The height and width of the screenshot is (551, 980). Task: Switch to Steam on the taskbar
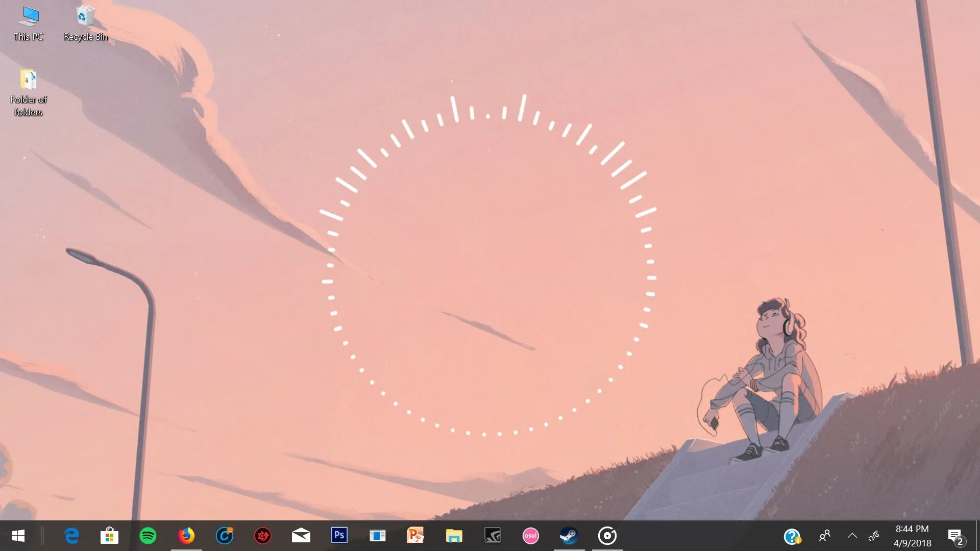[569, 536]
